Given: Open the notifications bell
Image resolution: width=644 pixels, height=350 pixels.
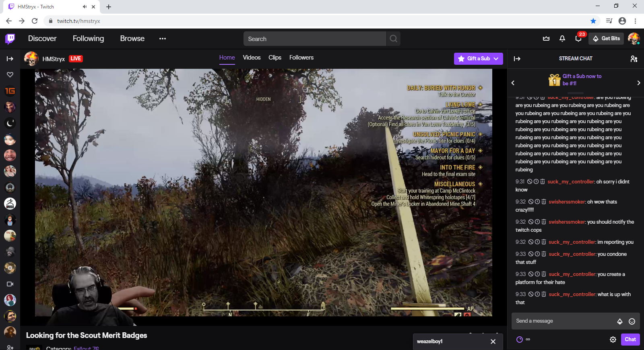Looking at the screenshot, I should click(562, 39).
